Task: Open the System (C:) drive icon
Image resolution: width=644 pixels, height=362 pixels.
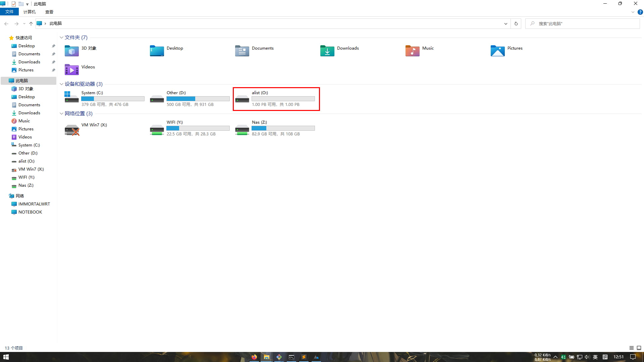Action: (x=71, y=97)
